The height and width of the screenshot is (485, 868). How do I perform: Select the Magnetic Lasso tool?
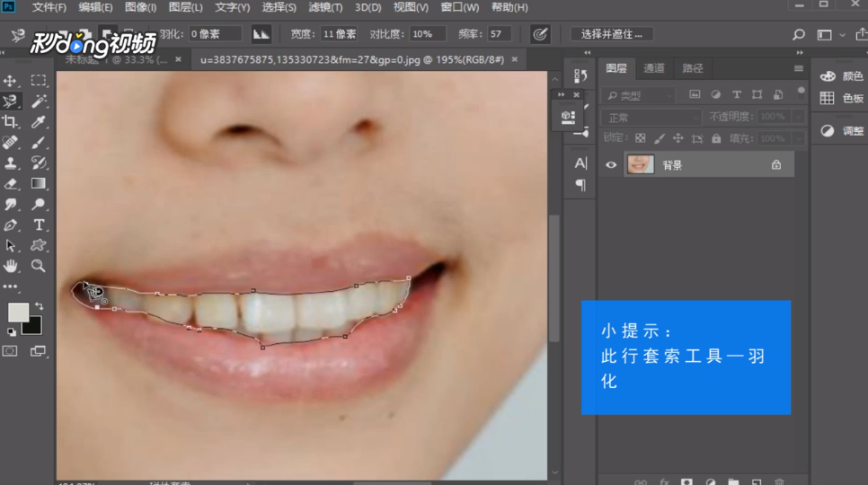10,101
